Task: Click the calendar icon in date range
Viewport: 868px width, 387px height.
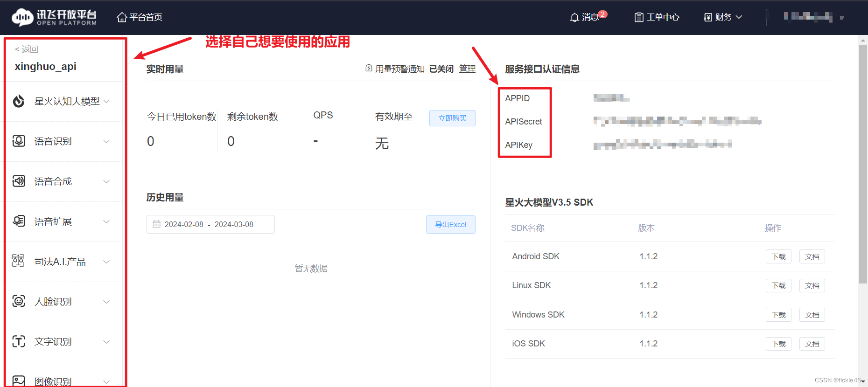Action: pos(157,224)
